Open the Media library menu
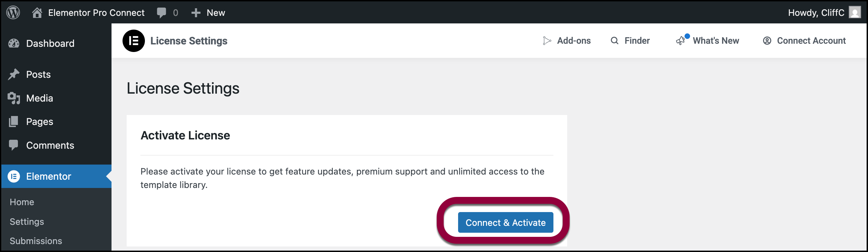This screenshot has width=868, height=252. 40,98
